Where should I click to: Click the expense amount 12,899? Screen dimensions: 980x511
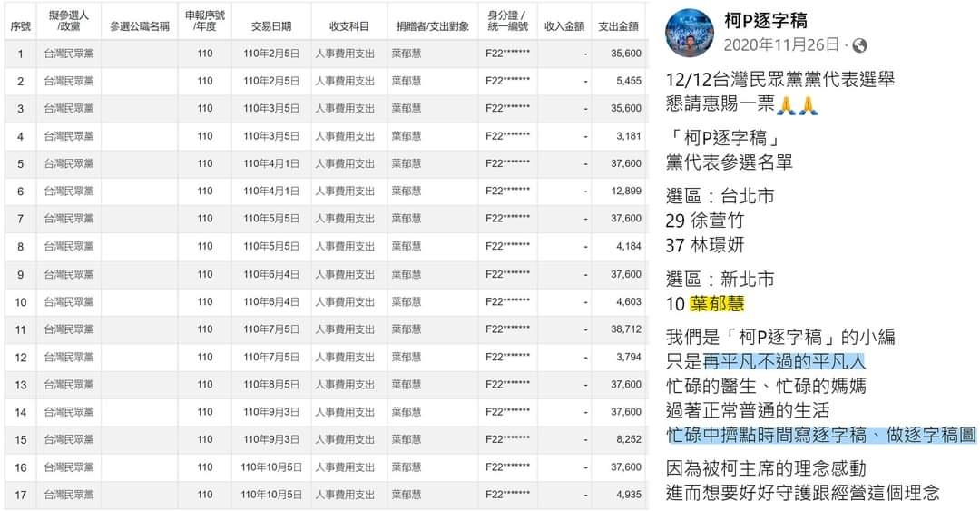coord(626,192)
